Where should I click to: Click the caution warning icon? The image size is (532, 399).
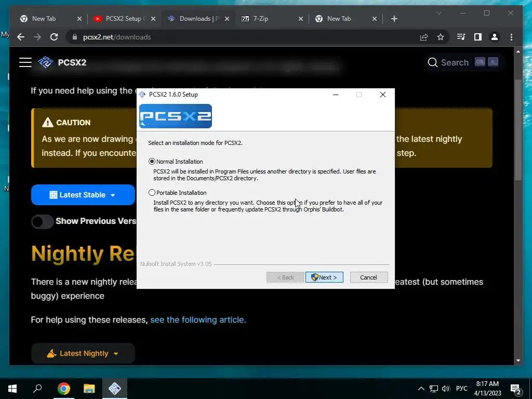(47, 123)
